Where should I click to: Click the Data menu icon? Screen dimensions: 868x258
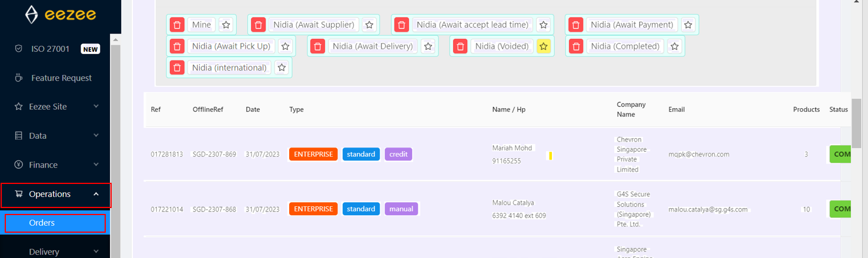(x=18, y=135)
